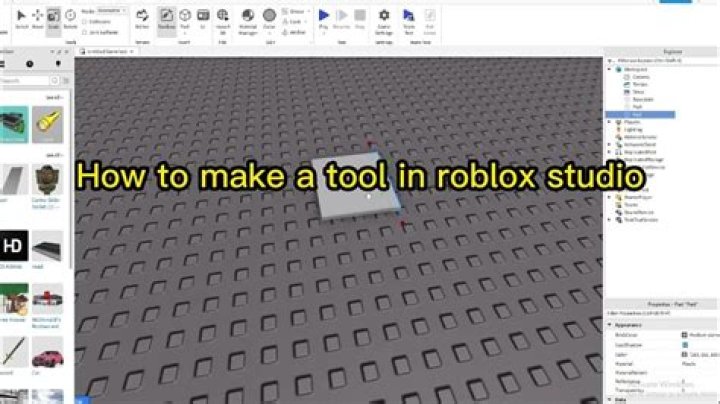This screenshot has height=404, width=720.
Task: Select Lighting in Explorer
Action: pos(634,129)
